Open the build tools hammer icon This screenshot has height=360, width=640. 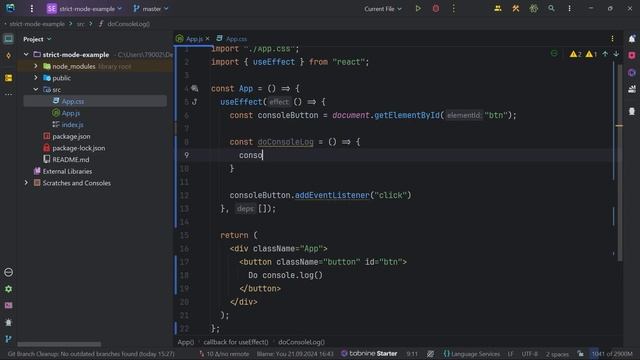[x=516, y=9]
